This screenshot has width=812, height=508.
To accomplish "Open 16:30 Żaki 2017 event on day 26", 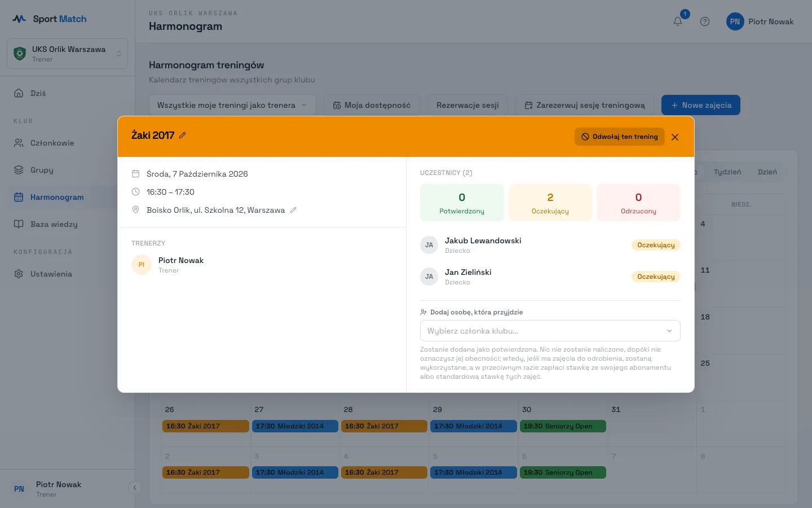I will (206, 426).
